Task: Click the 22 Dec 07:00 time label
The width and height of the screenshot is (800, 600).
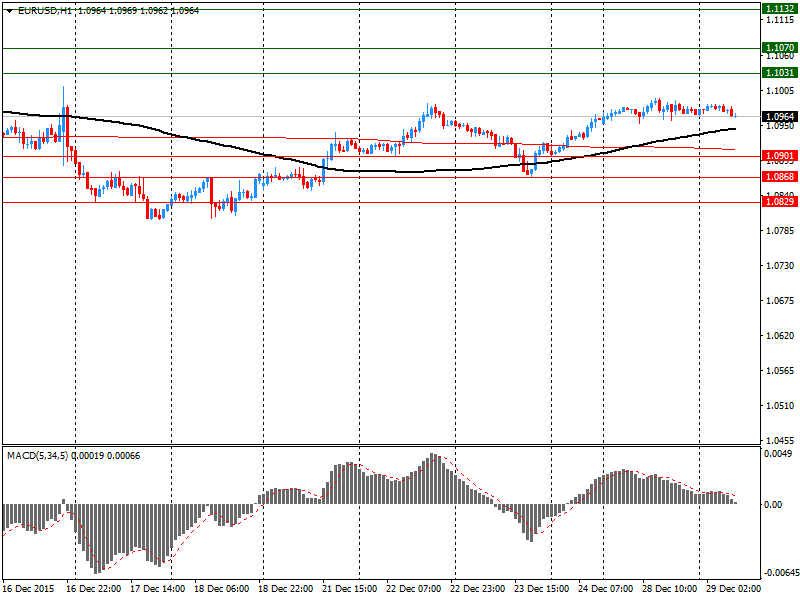Action: pos(414,588)
